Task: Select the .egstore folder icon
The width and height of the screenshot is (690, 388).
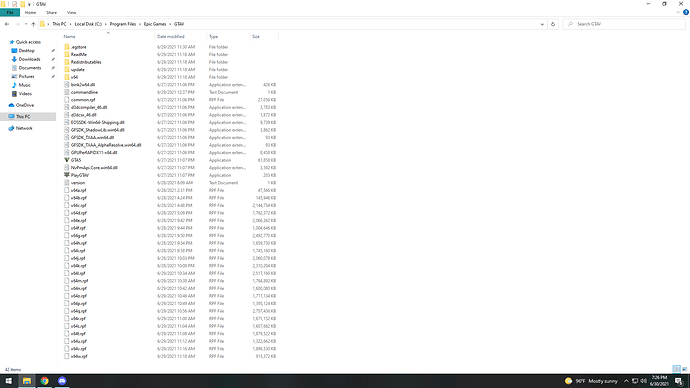Action: 67,47
